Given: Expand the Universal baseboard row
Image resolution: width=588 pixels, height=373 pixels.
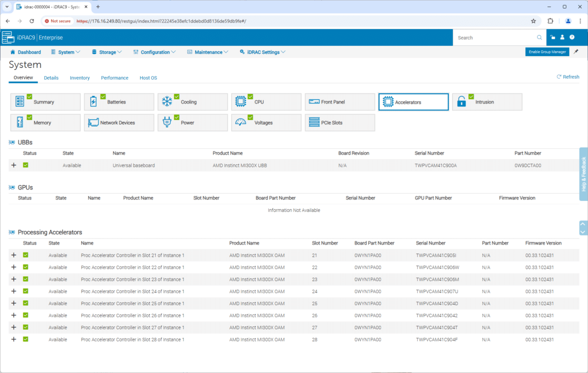Looking at the screenshot, I should tap(14, 165).
